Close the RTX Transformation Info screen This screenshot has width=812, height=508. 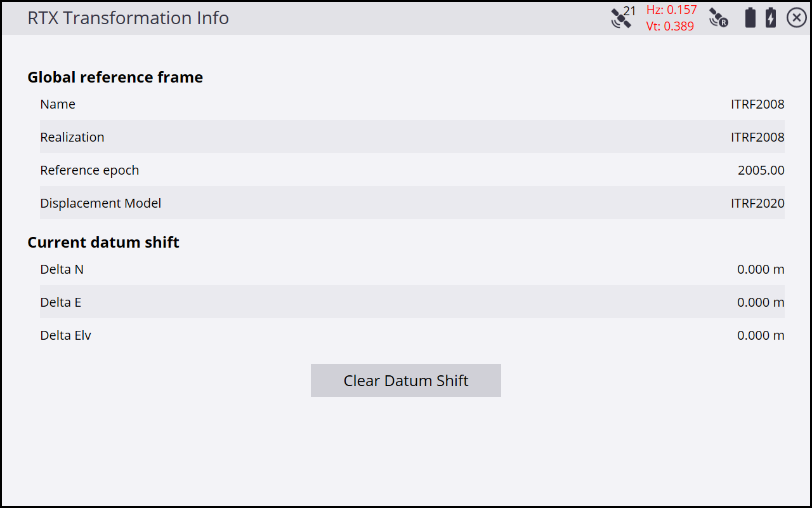[797, 18]
